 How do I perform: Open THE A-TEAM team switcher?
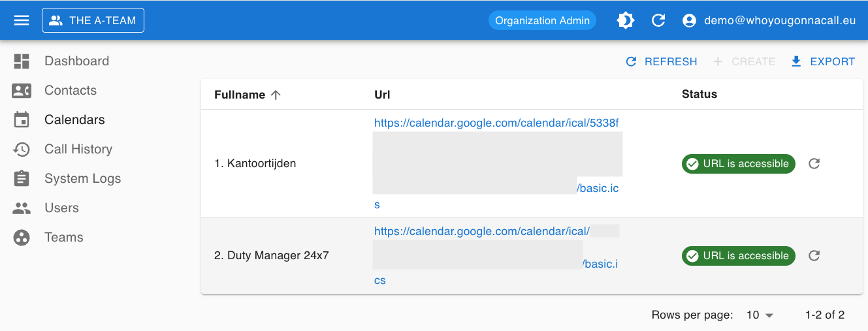(x=93, y=20)
